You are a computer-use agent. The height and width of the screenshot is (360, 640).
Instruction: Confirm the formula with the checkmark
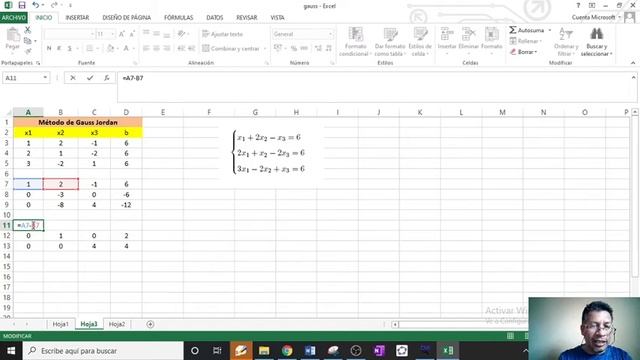[x=90, y=78]
